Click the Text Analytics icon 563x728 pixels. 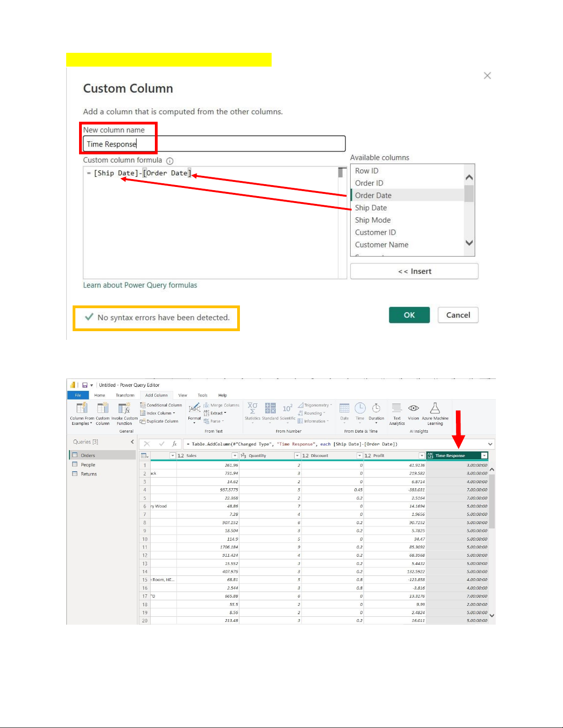point(397,408)
